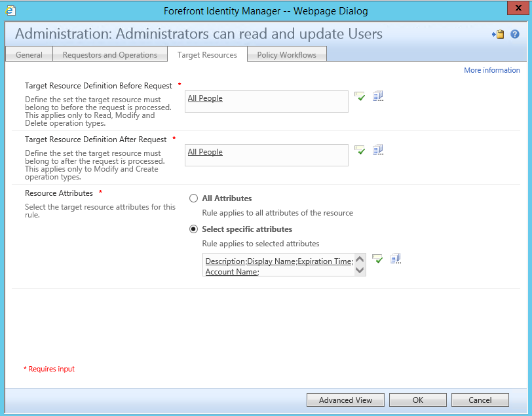Confirm with the OK button
The image size is (532, 416).
417,400
